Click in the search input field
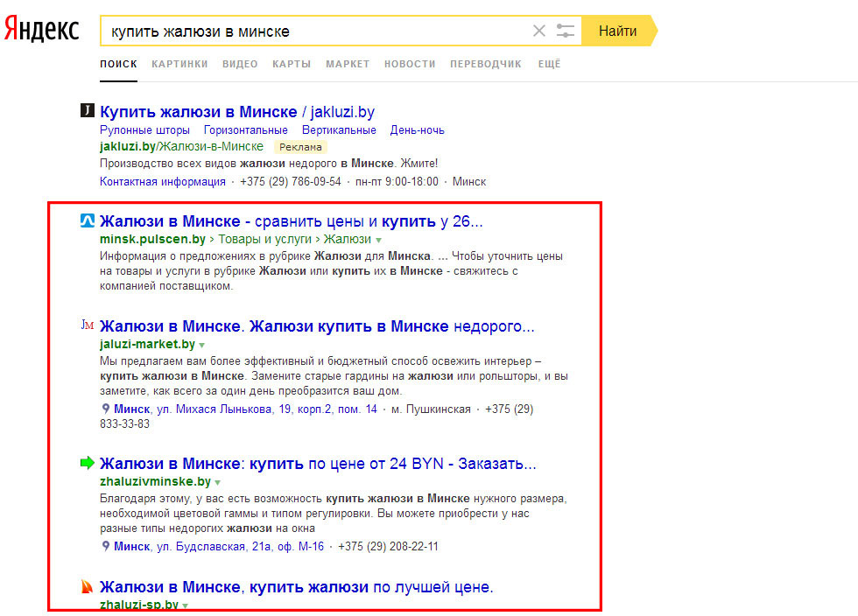The height and width of the screenshot is (616, 858). tap(315, 31)
